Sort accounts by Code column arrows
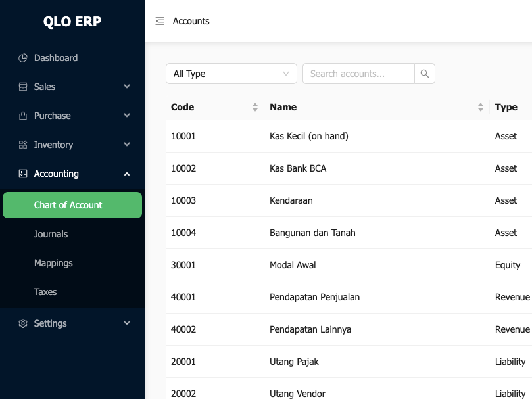Screen dimensions: 532x399 tap(255, 107)
